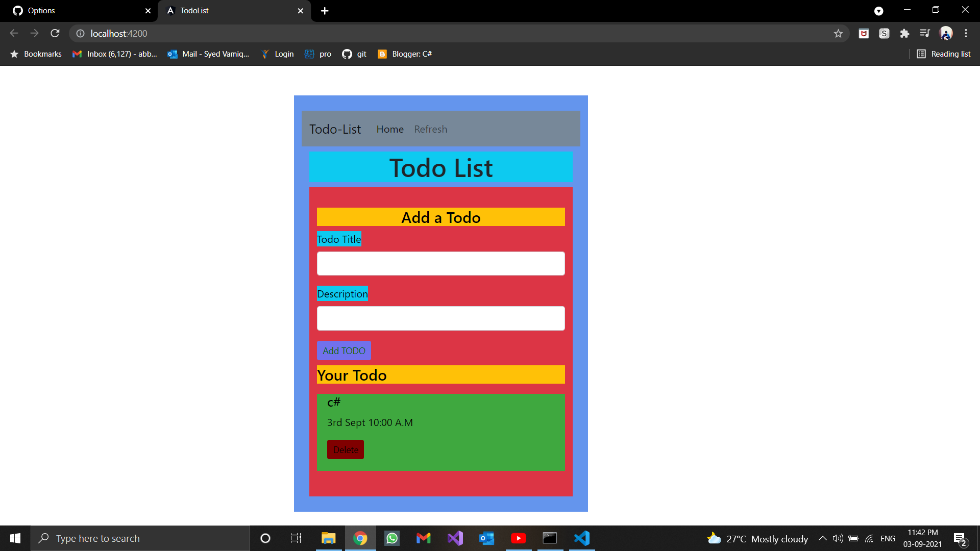Open the Login bookmark
Screen dimensions: 980x551
coord(277,54)
